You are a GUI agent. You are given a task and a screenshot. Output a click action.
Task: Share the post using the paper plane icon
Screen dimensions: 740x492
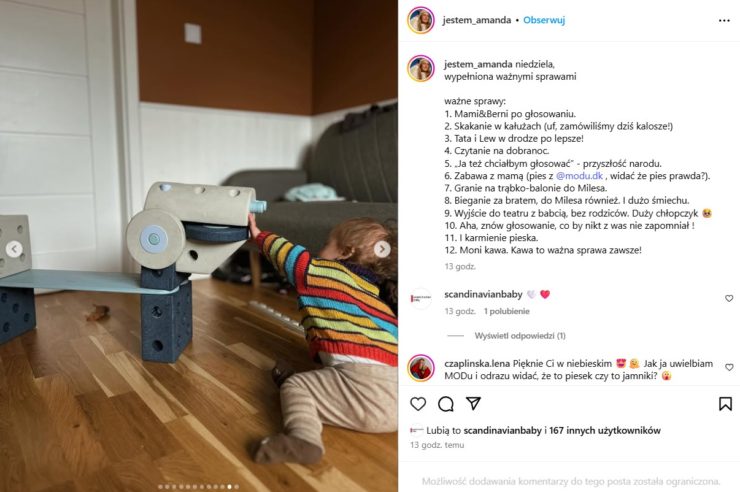473,403
